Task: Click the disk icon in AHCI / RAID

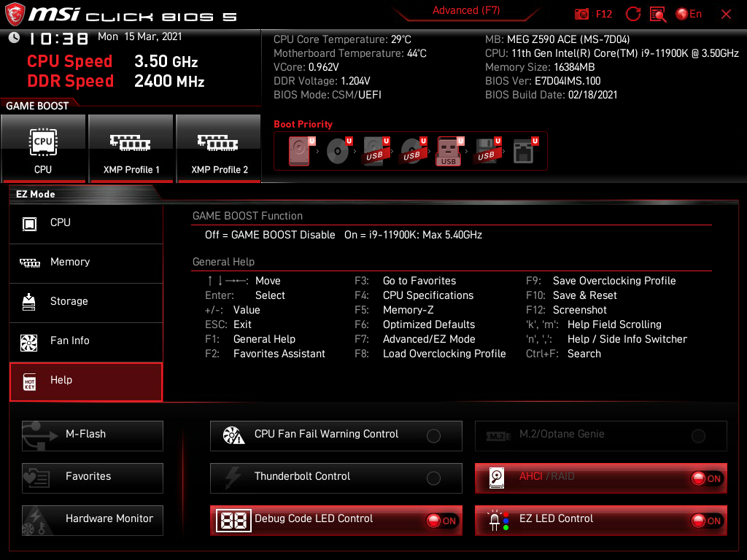Action: pyautogui.click(x=497, y=478)
